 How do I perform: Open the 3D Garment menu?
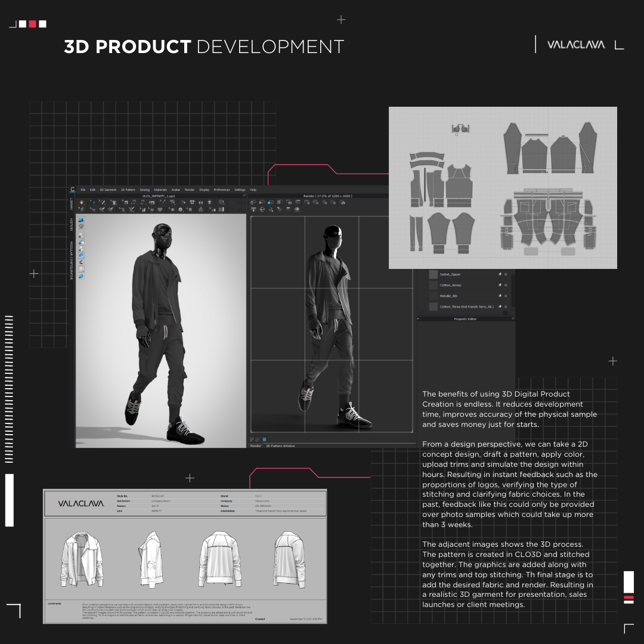pyautogui.click(x=108, y=190)
